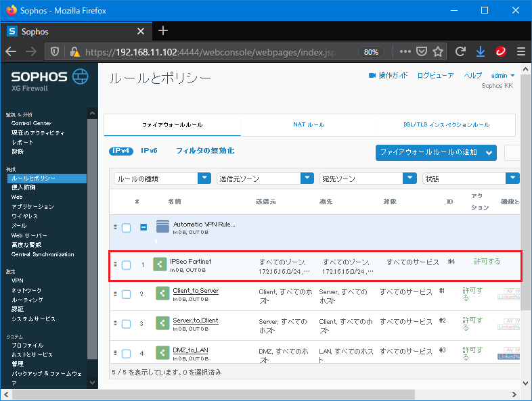Click drag handle of DMZ_to_LAN row
Image resolution: width=532 pixels, height=401 pixels.
(x=115, y=353)
